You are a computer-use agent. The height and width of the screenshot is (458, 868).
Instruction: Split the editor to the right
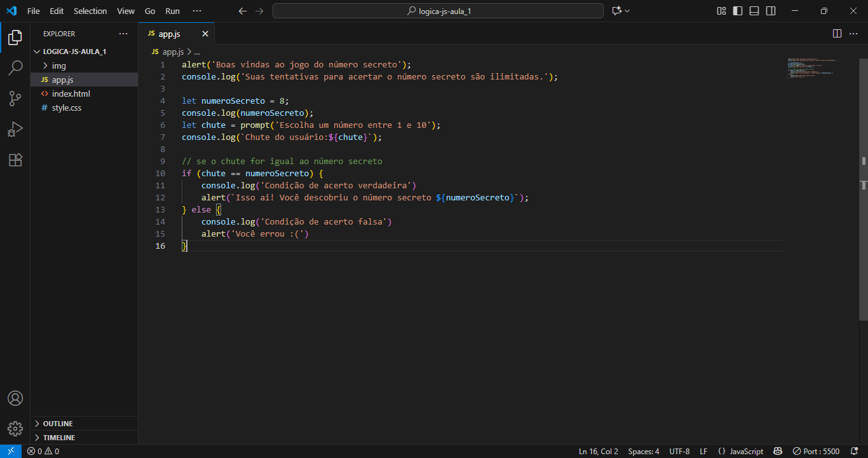[x=837, y=34]
